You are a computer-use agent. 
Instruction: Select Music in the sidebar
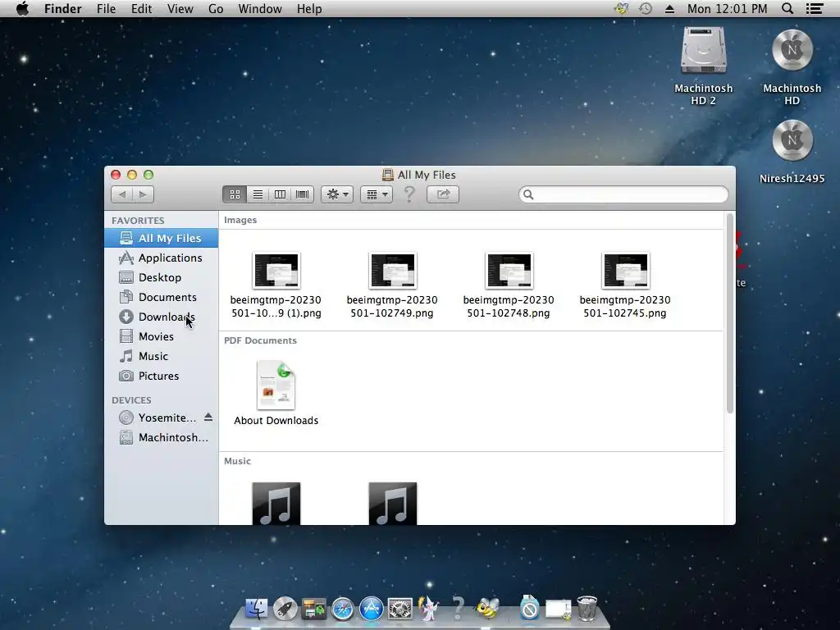click(161, 356)
